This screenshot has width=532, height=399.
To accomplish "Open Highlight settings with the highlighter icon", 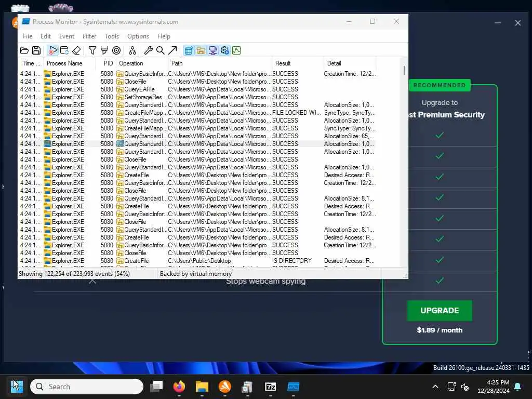I will [104, 50].
